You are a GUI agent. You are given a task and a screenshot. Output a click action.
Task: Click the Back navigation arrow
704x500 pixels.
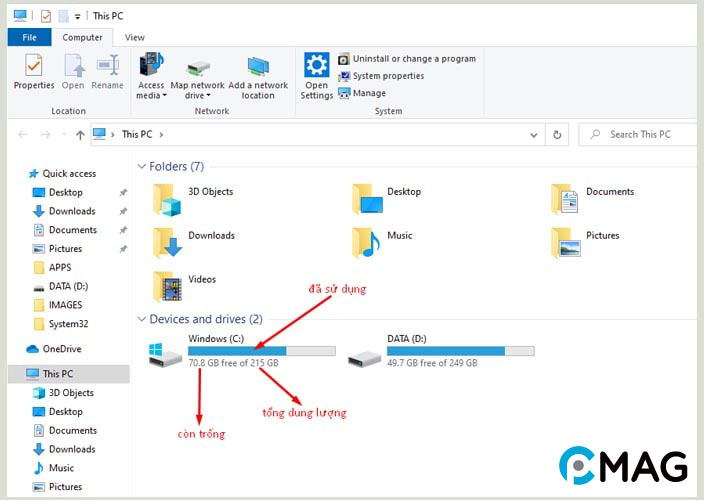pyautogui.click(x=22, y=134)
